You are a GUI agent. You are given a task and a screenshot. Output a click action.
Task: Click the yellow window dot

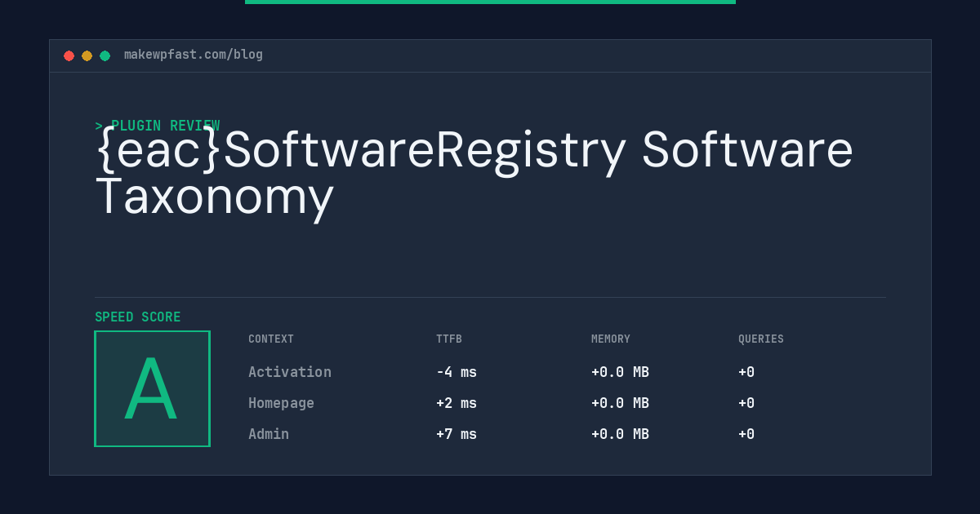(87, 55)
